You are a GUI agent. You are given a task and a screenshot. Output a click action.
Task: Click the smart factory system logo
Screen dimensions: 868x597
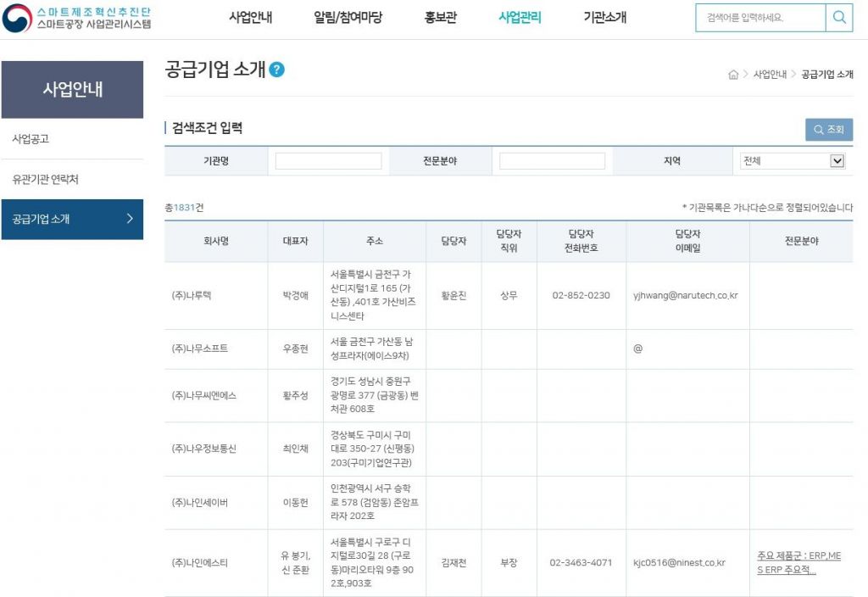click(x=77, y=18)
